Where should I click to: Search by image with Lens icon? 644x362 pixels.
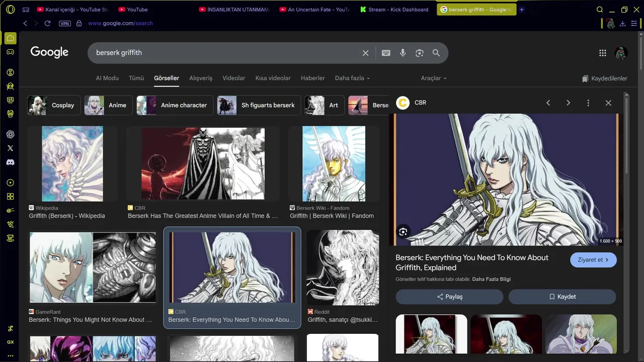pyautogui.click(x=420, y=53)
